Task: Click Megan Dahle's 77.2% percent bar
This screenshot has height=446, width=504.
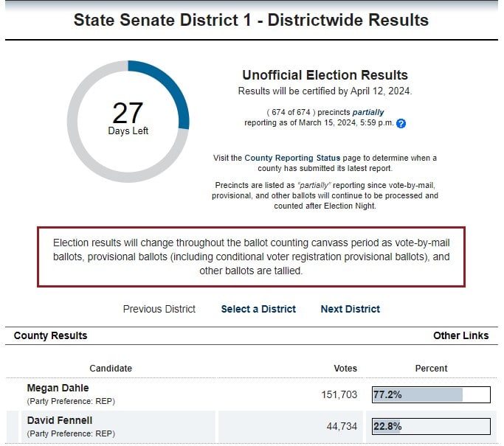Action: coord(431,394)
